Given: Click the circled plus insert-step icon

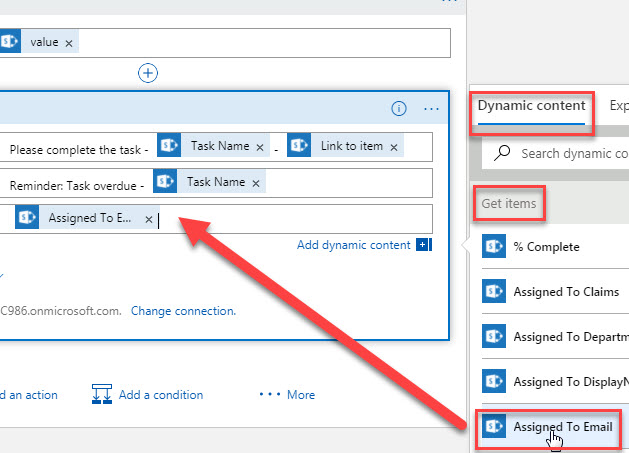Looking at the screenshot, I should coord(148,72).
